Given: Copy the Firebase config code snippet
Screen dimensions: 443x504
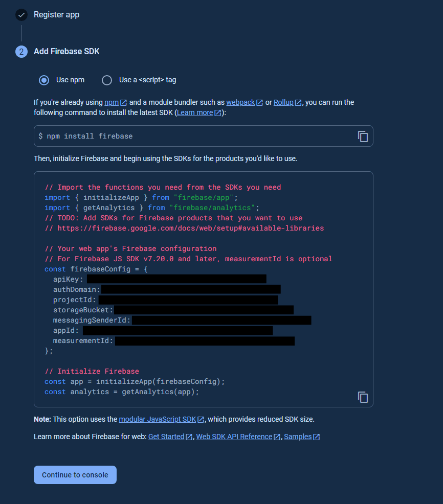Looking at the screenshot, I should coord(363,397).
